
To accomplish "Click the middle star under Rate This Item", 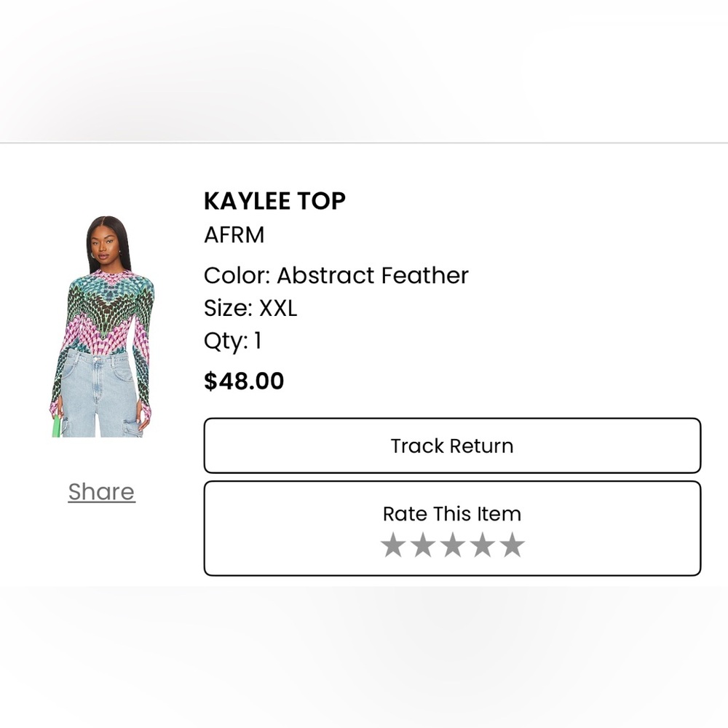I will coord(452,544).
